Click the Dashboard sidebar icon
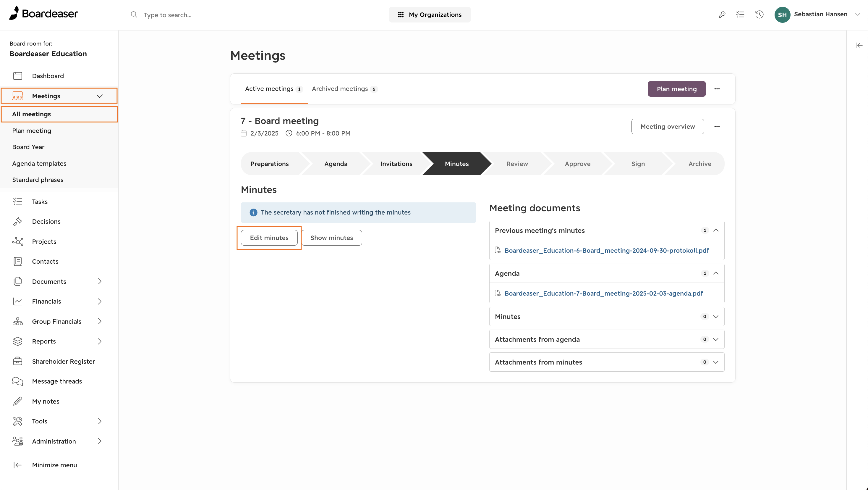This screenshot has width=868, height=490. coord(17,76)
